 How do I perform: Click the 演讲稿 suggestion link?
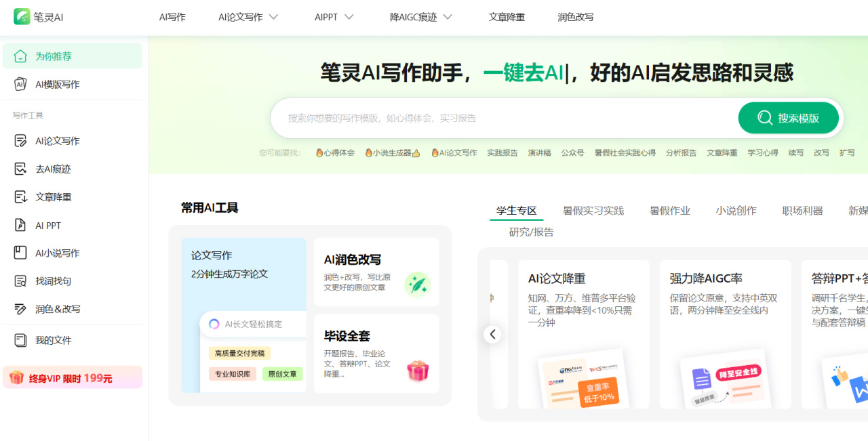click(x=540, y=153)
